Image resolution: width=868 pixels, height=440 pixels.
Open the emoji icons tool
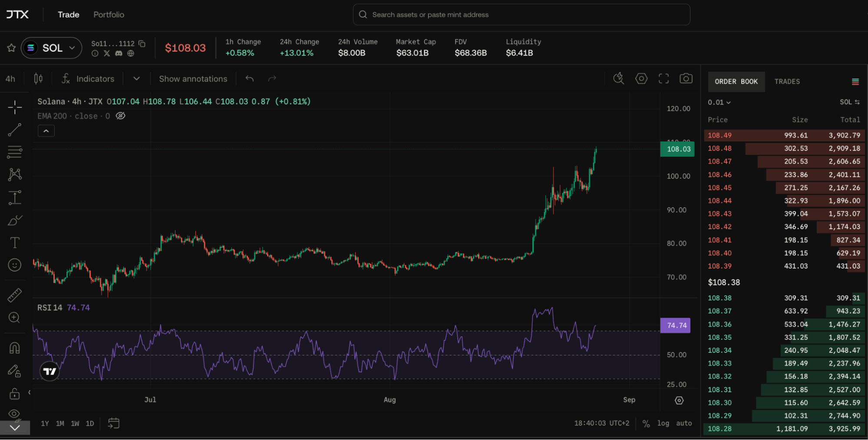[x=15, y=265]
